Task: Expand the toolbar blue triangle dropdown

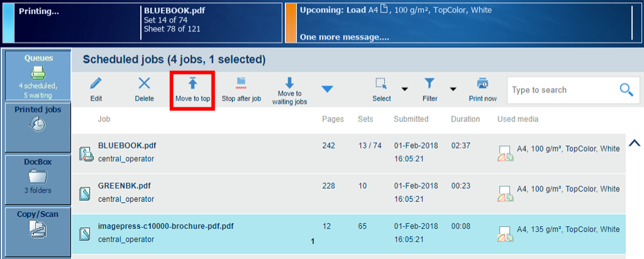Action: [327, 90]
